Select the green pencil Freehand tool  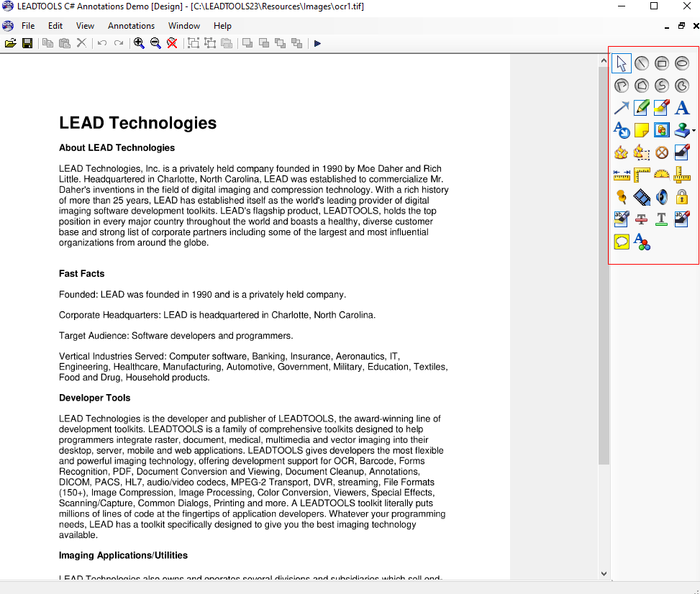[x=642, y=108]
